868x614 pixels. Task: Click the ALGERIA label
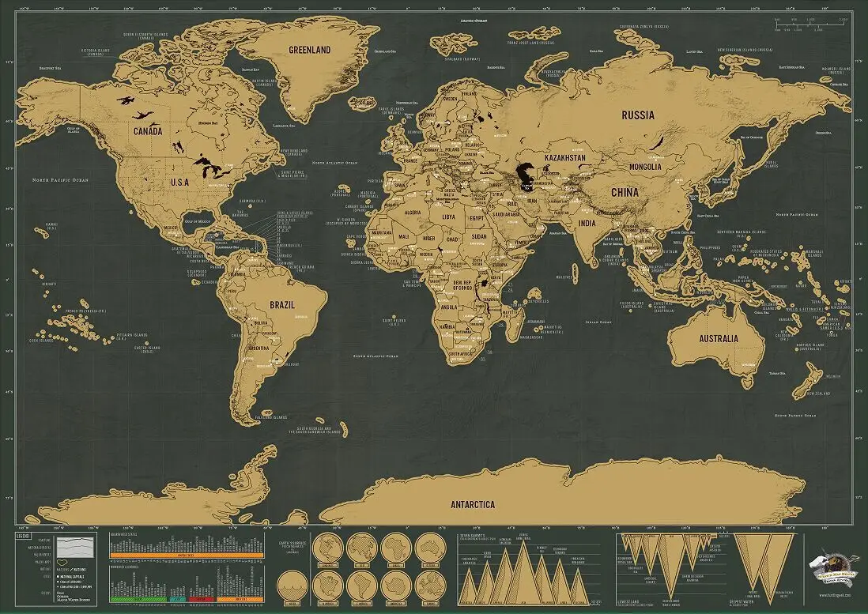(413, 213)
